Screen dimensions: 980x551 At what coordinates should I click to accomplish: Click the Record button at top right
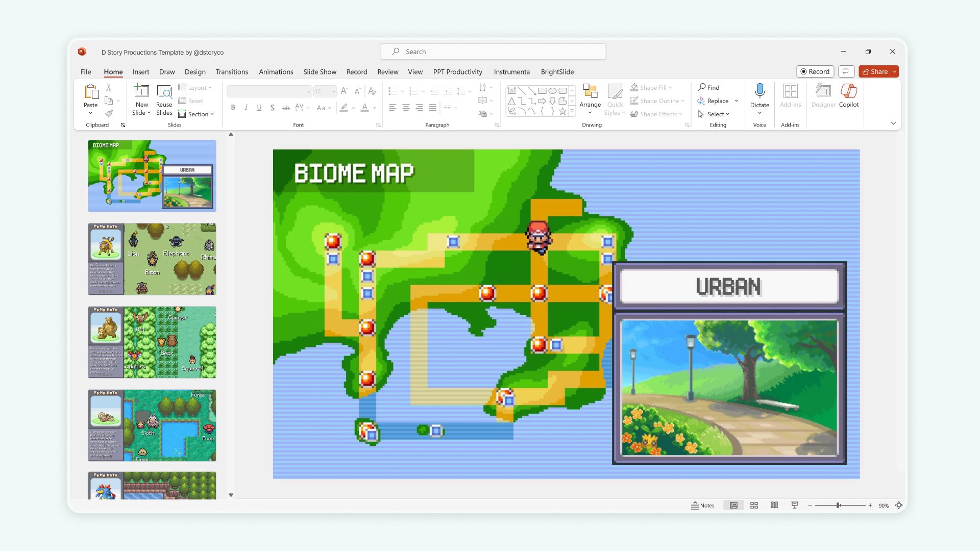815,71
